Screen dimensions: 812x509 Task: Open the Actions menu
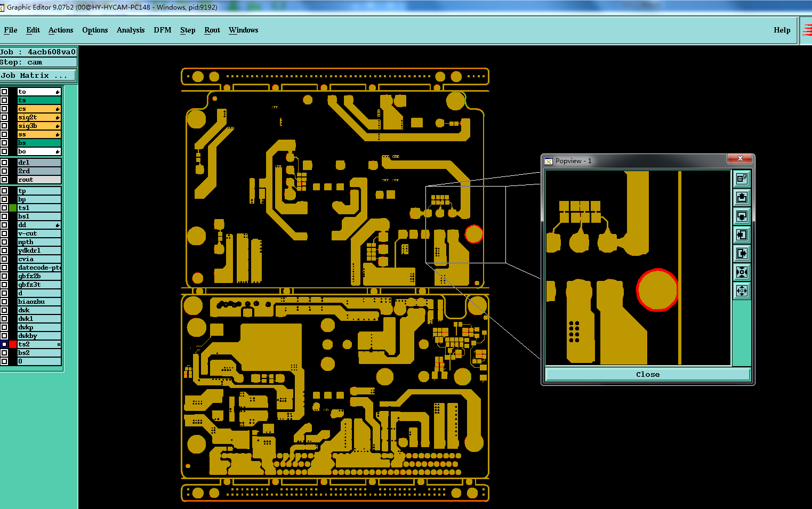61,30
